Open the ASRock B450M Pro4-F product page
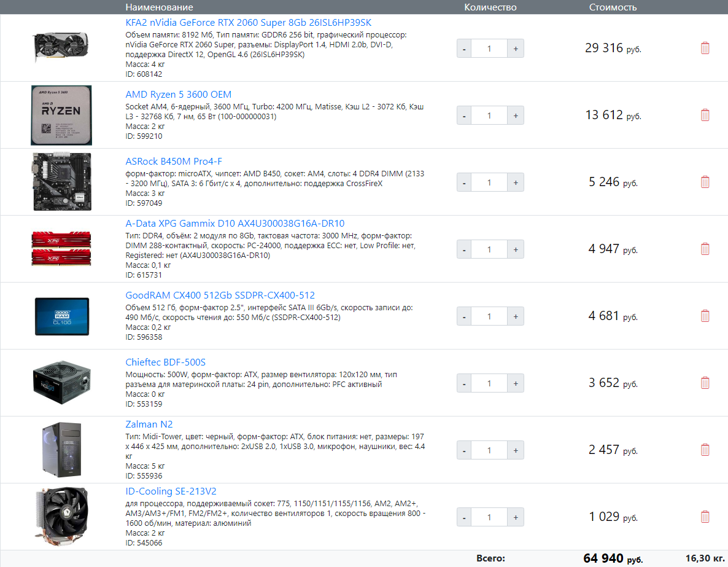Screen dimensions: 728x567 tap(174, 162)
